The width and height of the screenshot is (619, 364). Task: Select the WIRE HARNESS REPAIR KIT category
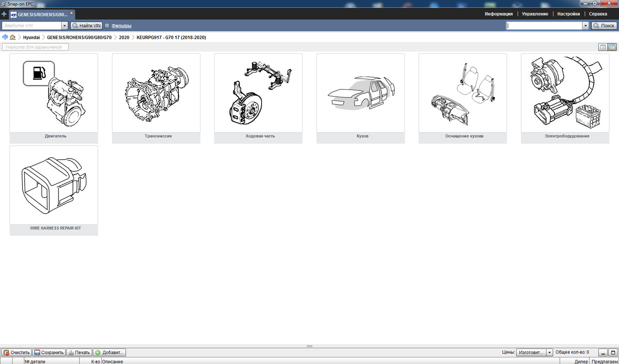tap(54, 185)
